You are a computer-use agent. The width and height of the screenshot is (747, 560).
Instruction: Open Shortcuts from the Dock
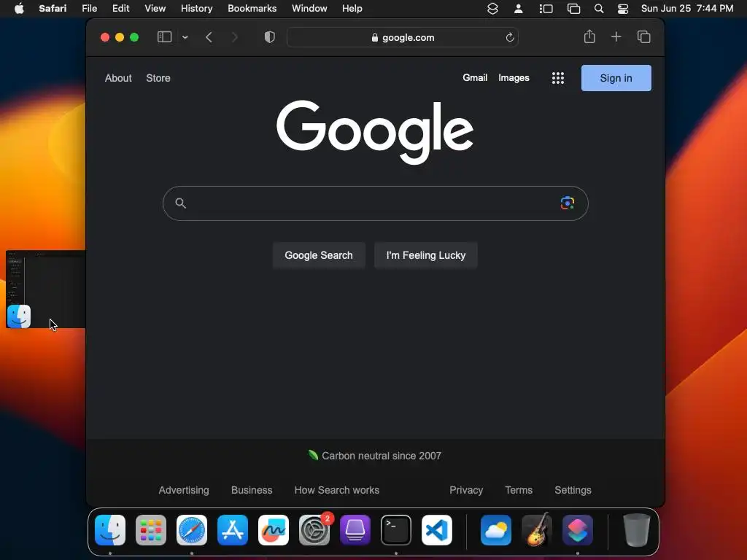pos(578,530)
